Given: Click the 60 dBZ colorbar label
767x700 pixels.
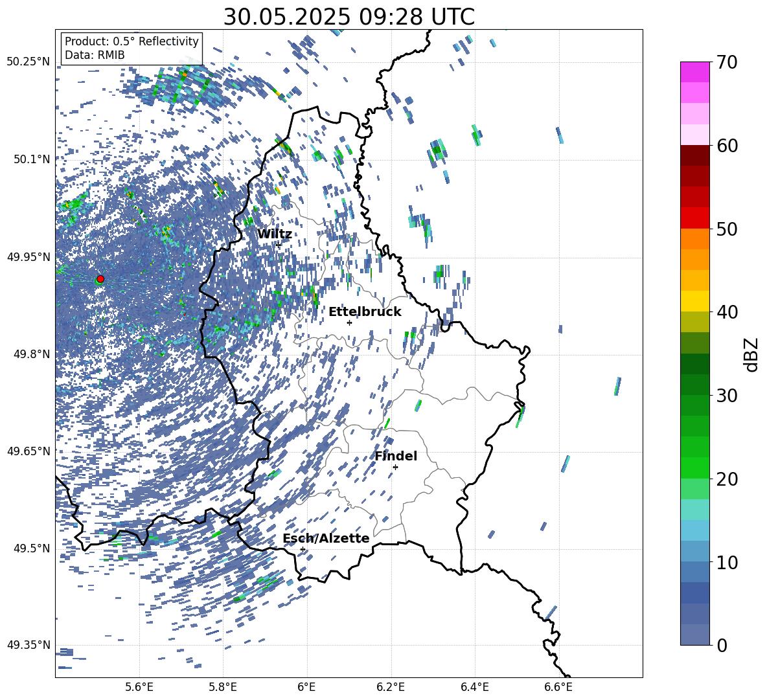Looking at the screenshot, I should click(727, 146).
